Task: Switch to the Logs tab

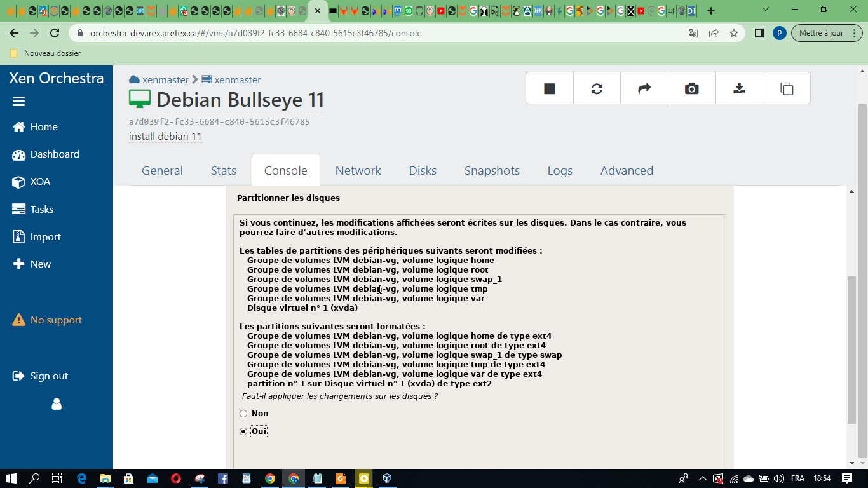Action: (x=560, y=170)
